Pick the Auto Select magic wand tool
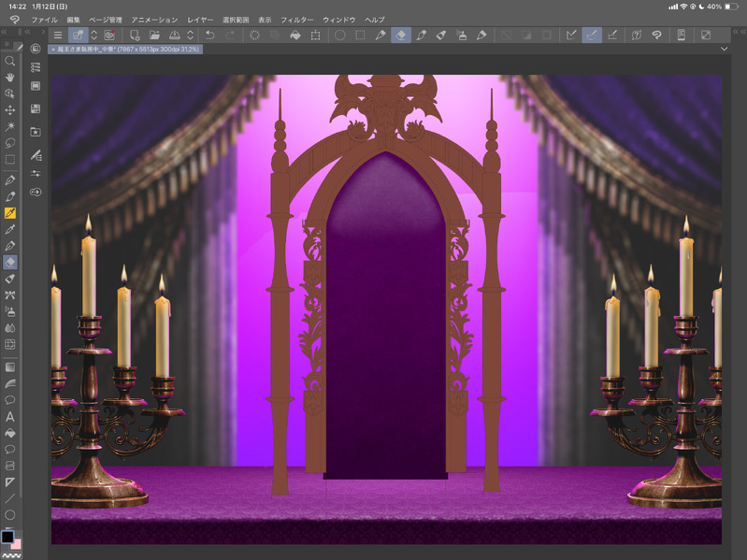 [10, 126]
